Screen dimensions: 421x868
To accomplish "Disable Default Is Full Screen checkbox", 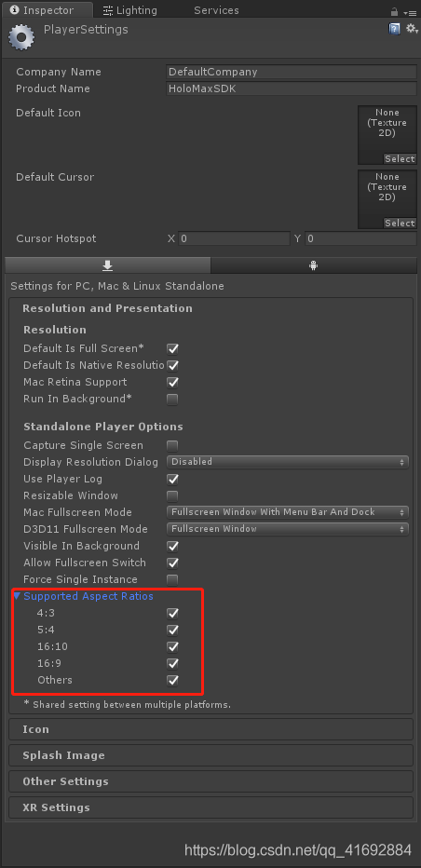I will (173, 348).
